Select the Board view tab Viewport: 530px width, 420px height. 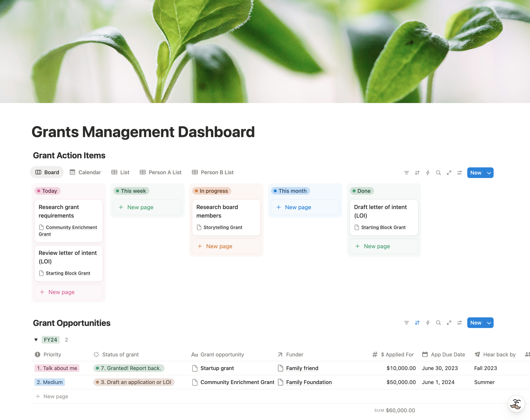coord(47,172)
